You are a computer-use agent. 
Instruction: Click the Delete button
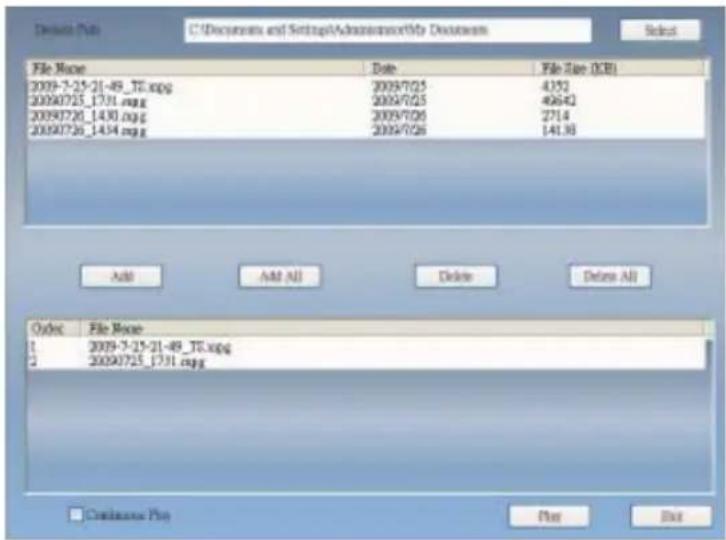click(456, 276)
